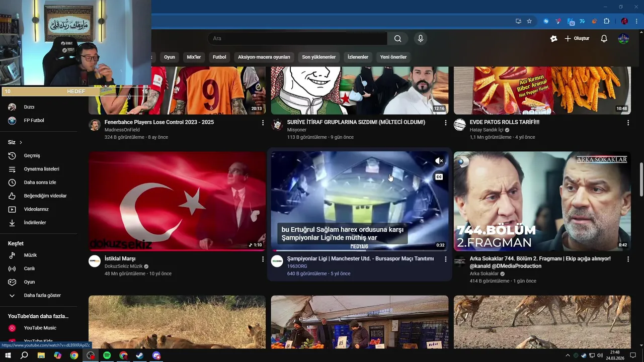This screenshot has height=362, width=644.
Task: Play the İstiklal Marşı video thumbnail
Action: click(x=177, y=201)
